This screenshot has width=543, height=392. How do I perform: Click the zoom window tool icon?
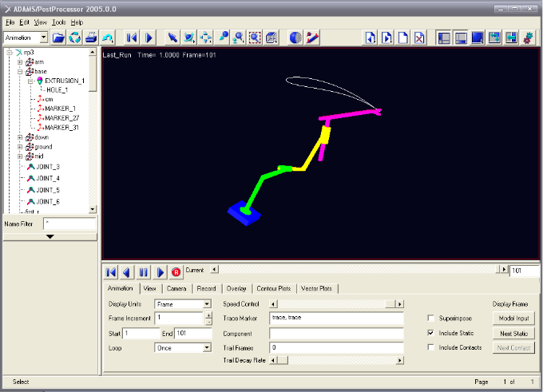256,38
